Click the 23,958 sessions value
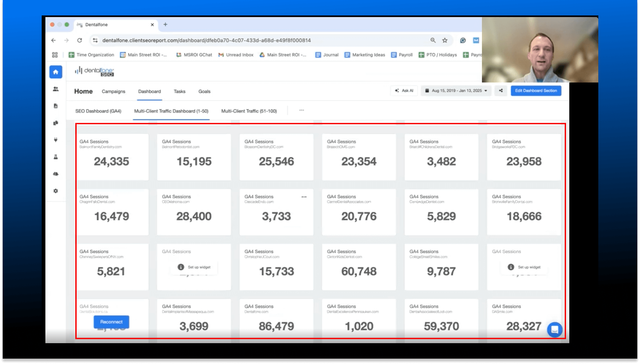This screenshot has width=640, height=364. point(524,162)
